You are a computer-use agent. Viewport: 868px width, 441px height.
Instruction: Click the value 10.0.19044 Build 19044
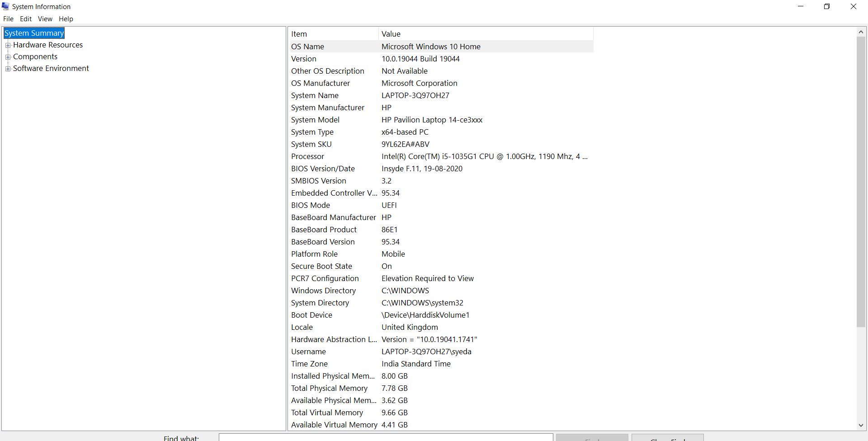420,59
